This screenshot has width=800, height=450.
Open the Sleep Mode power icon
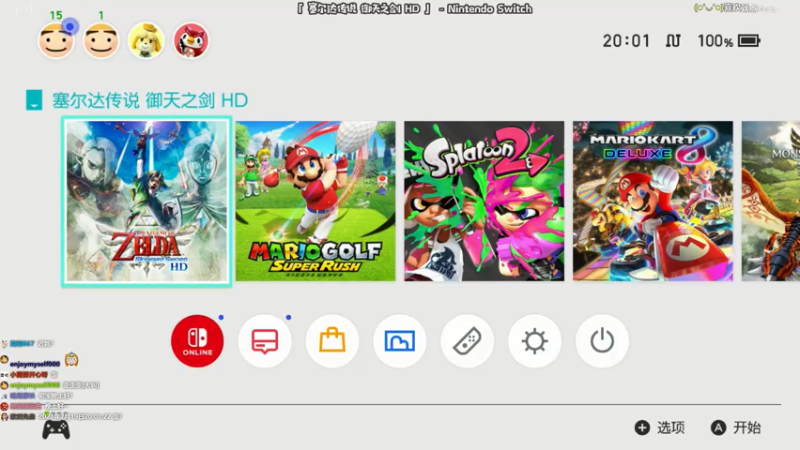click(602, 341)
